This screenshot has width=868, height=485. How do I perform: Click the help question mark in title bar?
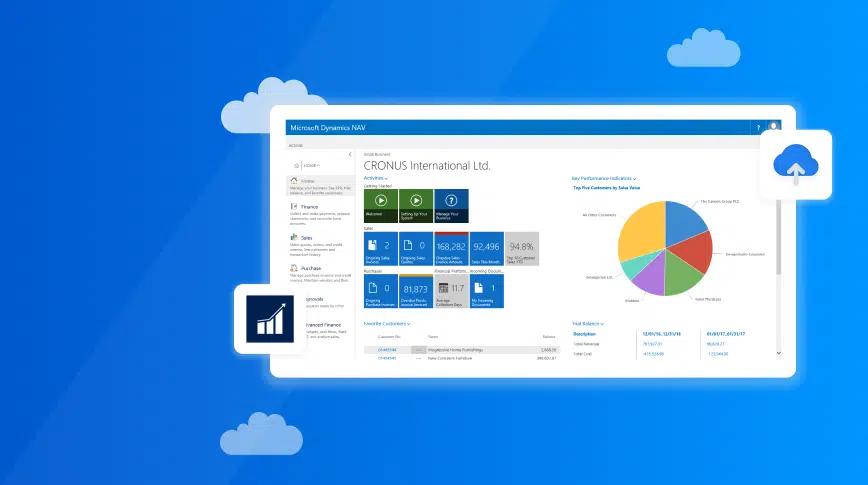(758, 128)
